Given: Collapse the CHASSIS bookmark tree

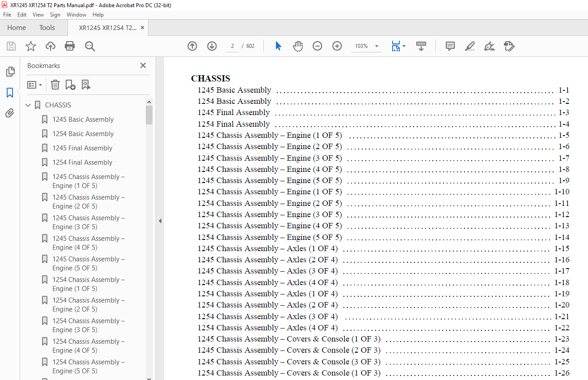Looking at the screenshot, I should [x=29, y=105].
